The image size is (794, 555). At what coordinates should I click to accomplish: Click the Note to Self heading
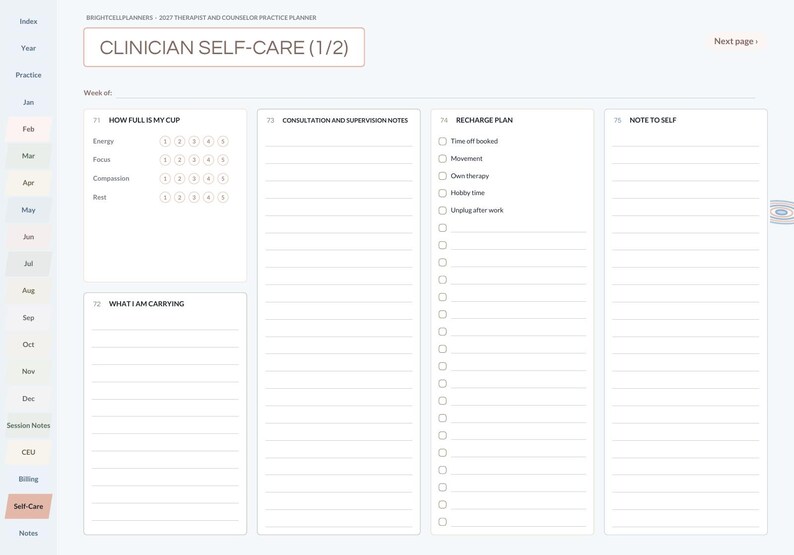653,120
